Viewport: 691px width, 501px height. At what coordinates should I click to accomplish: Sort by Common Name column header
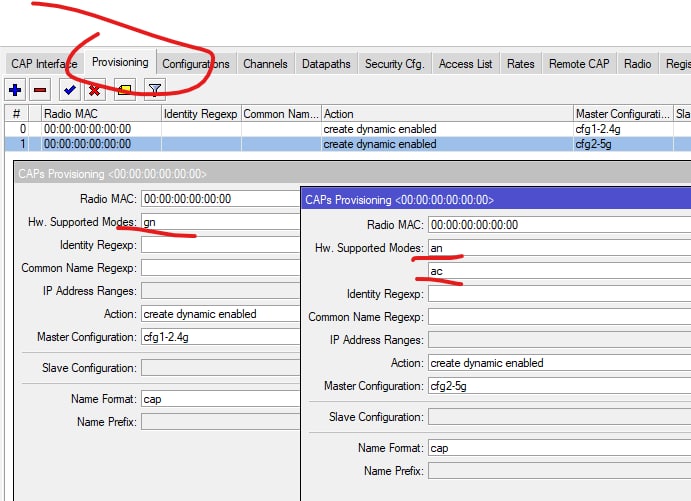pos(281,114)
